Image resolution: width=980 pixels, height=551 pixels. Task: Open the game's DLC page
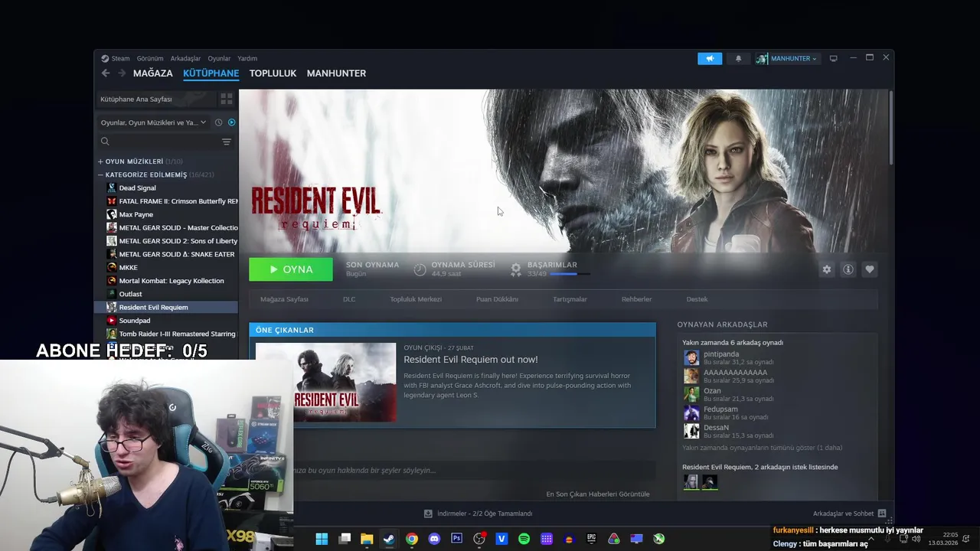point(349,299)
